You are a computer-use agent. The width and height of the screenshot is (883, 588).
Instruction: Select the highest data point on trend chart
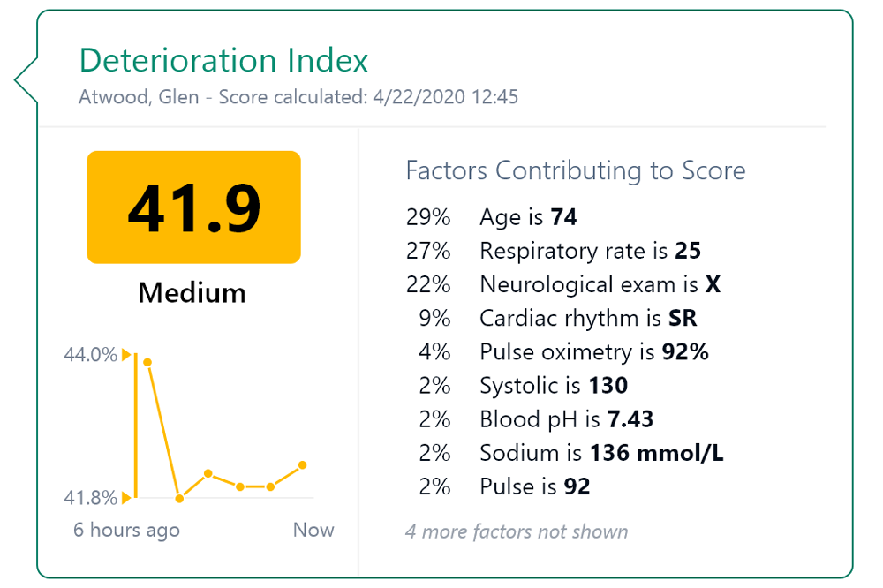tap(147, 362)
